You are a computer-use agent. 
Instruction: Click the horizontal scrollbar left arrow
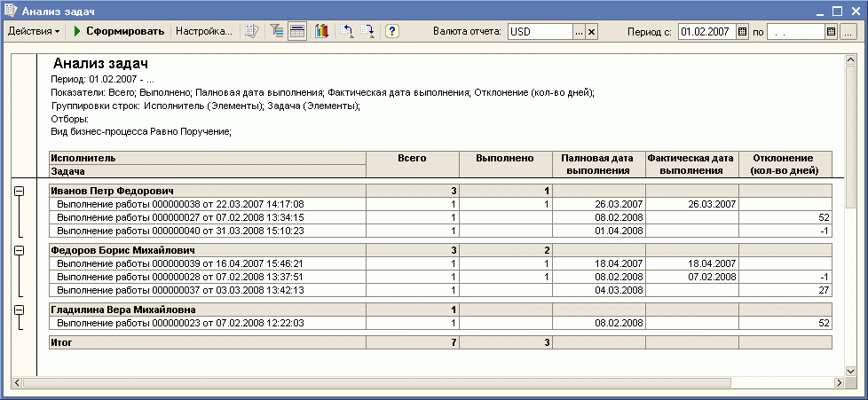tap(16, 382)
